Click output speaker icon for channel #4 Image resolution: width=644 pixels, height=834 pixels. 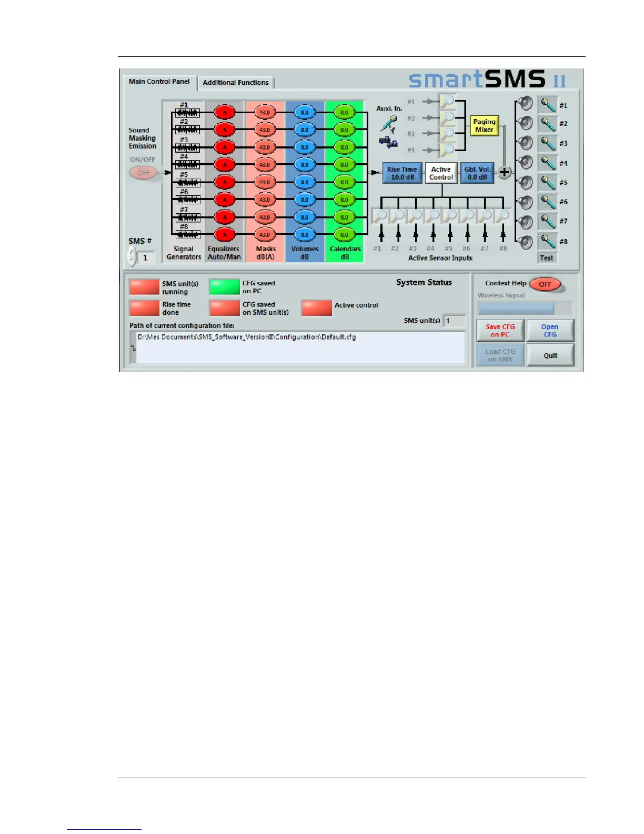click(x=525, y=162)
